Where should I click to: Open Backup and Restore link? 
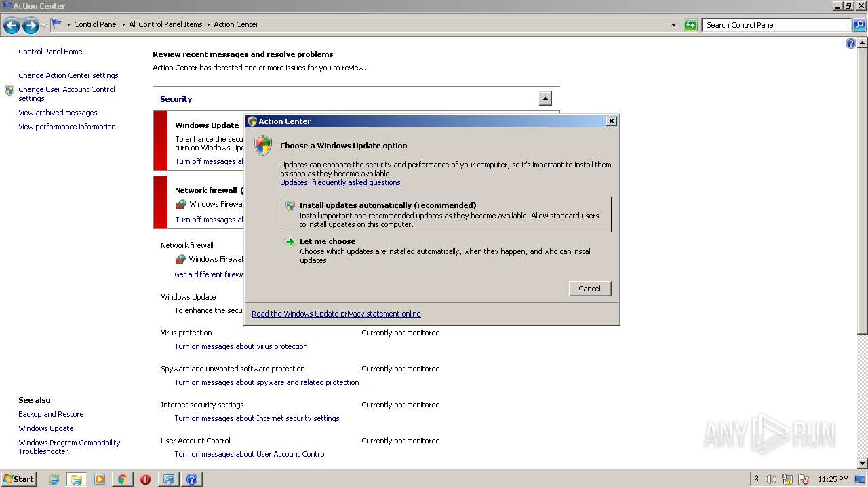51,414
